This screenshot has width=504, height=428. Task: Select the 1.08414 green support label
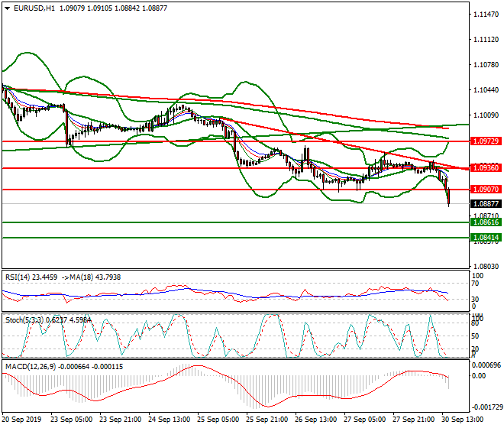(486, 238)
